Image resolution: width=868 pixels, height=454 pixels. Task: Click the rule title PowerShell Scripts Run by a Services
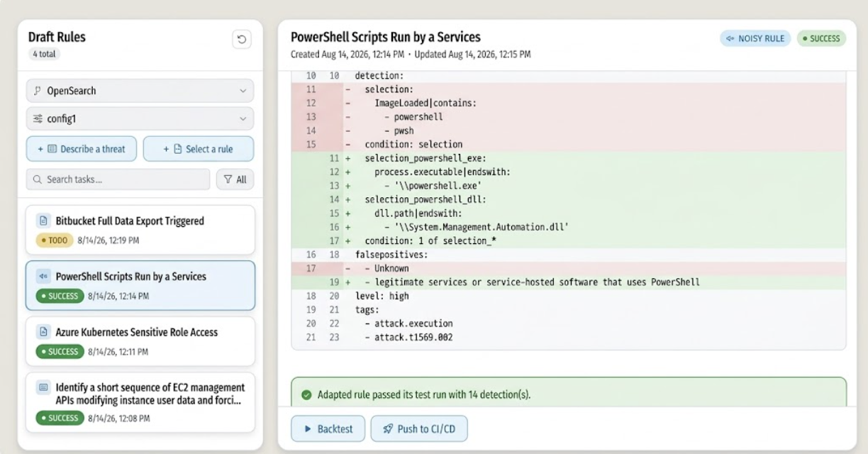pyautogui.click(x=386, y=37)
